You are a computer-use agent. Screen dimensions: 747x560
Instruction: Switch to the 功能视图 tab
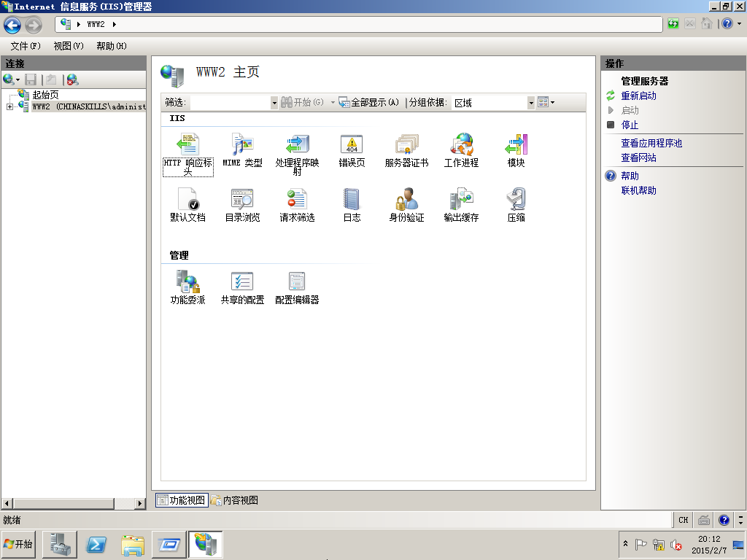tap(182, 500)
